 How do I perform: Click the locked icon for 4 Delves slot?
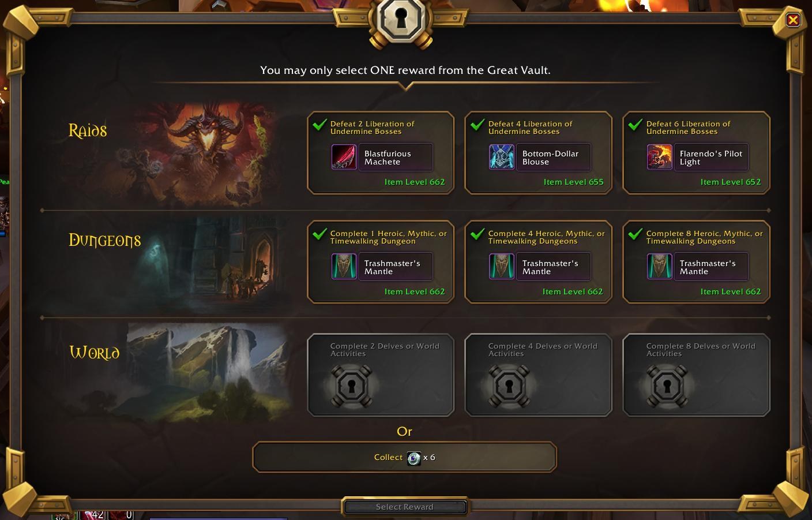tap(509, 386)
